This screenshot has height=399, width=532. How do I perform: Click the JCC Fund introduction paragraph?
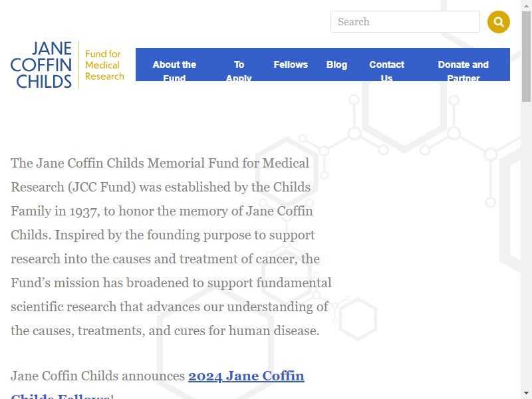pyautogui.click(x=171, y=247)
